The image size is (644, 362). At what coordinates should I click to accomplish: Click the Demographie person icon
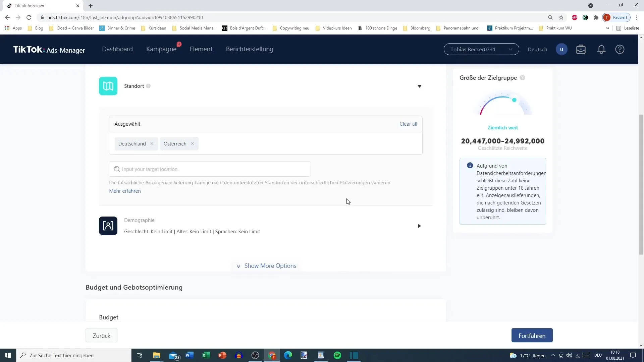pyautogui.click(x=108, y=226)
